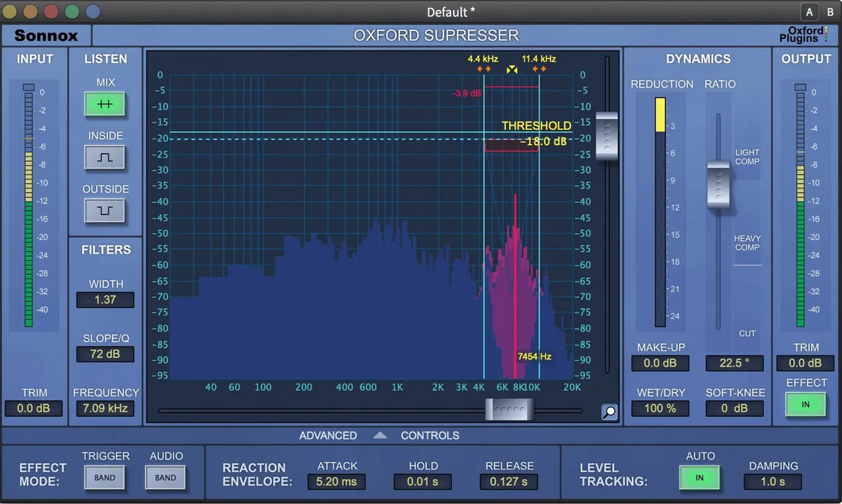Screen dimensions: 842x504
Task: Switch to preset slot B
Action: coord(830,12)
